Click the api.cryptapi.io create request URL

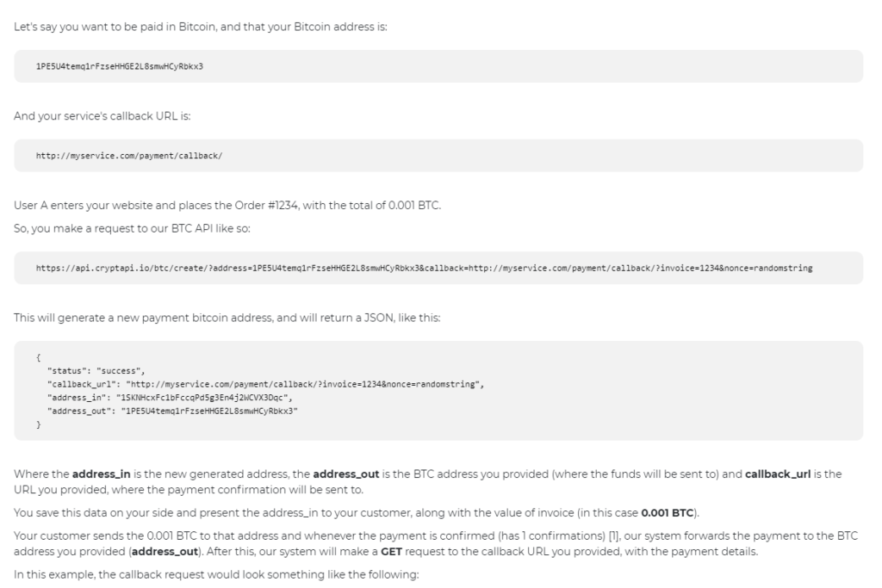(x=424, y=268)
